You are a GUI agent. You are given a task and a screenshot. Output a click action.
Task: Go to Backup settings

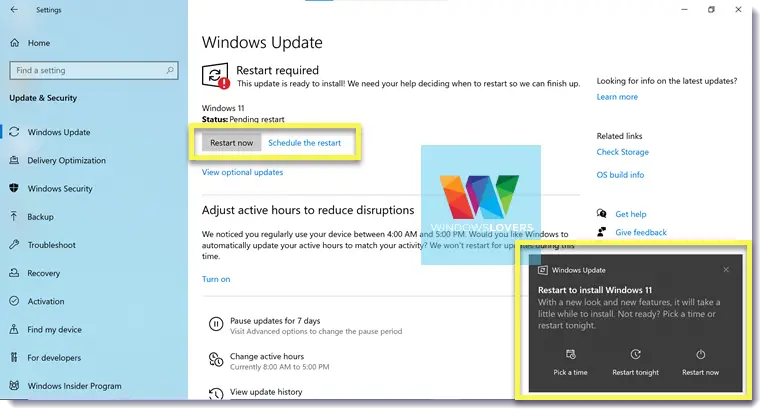click(41, 217)
